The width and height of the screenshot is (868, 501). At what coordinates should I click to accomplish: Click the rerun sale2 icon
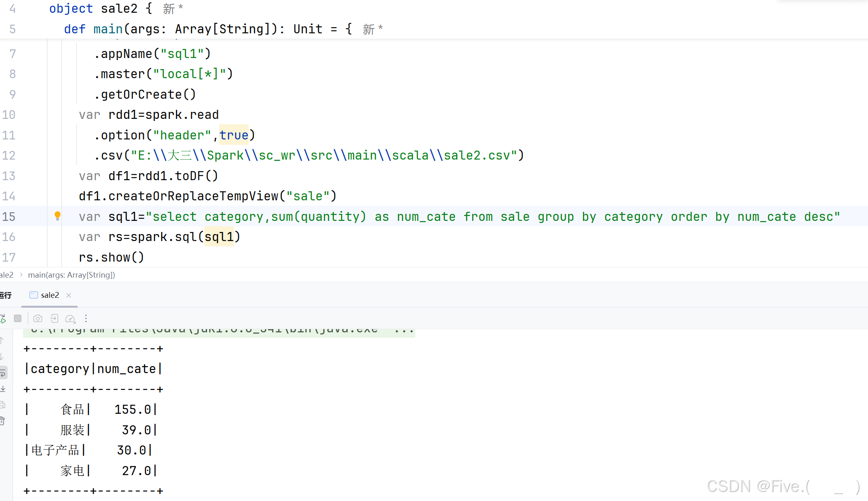pyautogui.click(x=2, y=318)
